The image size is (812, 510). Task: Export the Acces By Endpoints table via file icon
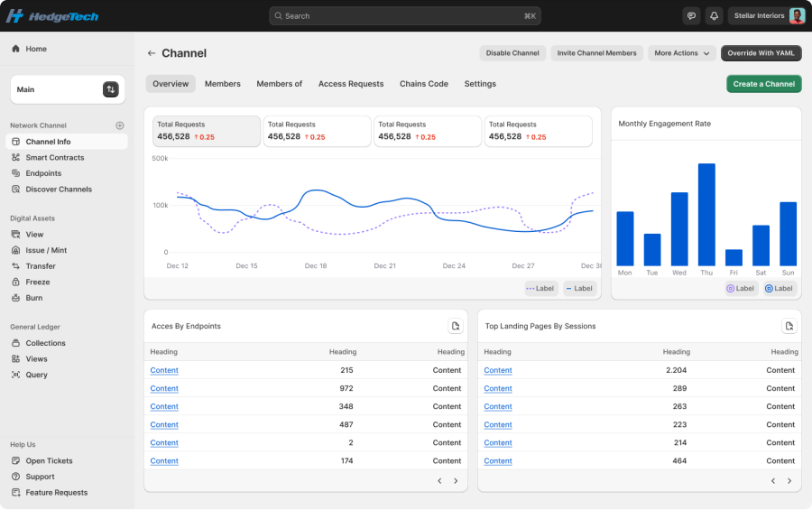pos(456,326)
